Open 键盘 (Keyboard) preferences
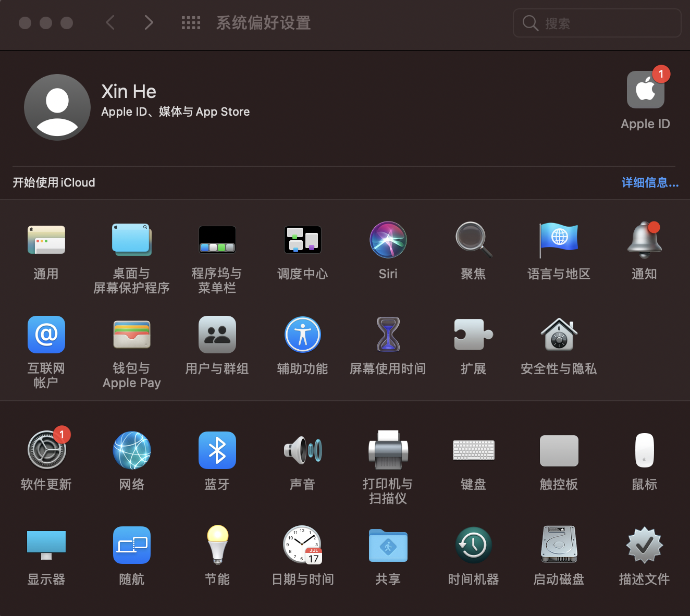 click(x=474, y=450)
